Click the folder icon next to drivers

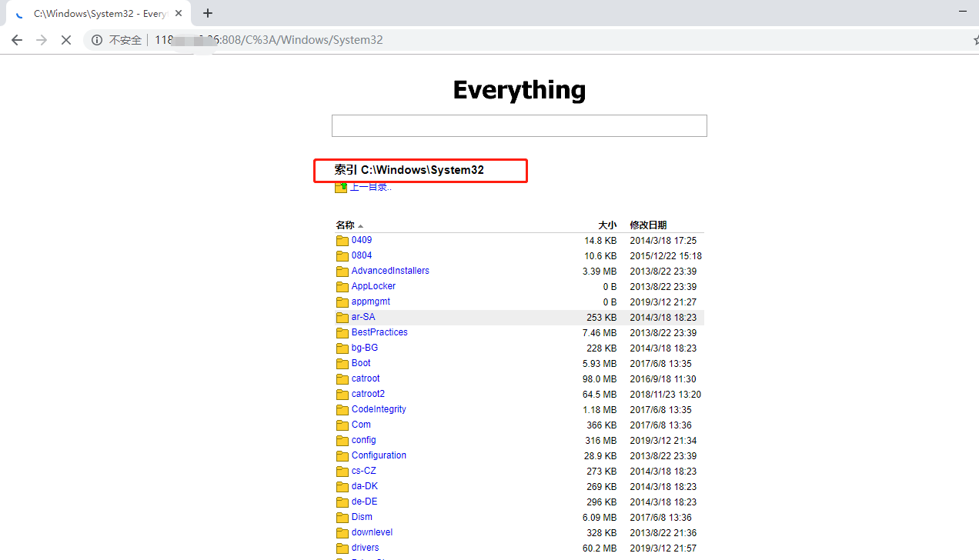[342, 548]
